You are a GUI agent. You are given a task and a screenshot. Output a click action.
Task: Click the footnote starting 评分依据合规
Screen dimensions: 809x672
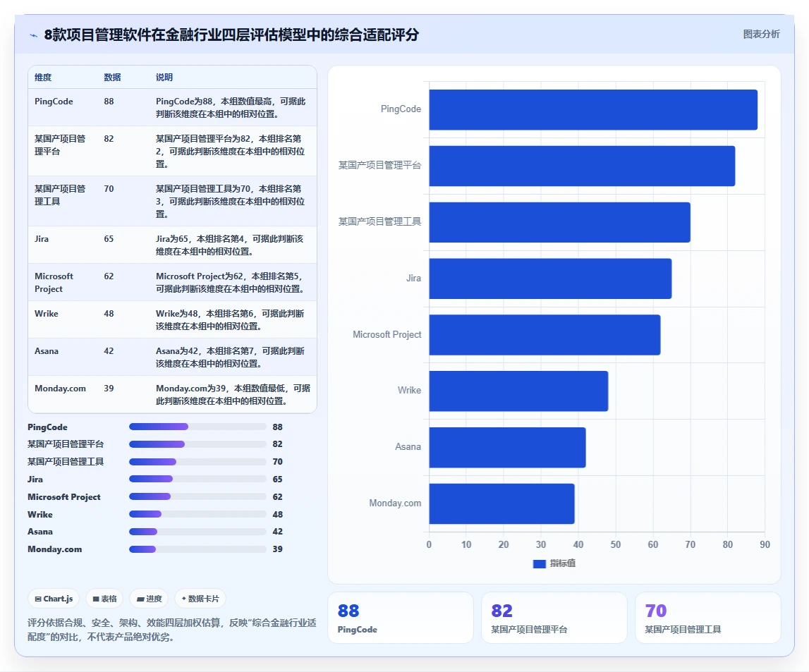pyautogui.click(x=172, y=630)
